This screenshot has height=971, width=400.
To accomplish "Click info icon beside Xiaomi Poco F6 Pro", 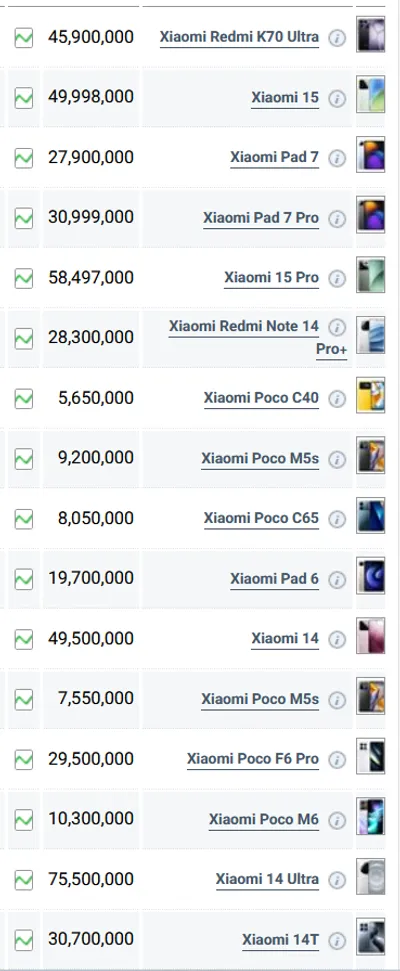I will coord(337,760).
